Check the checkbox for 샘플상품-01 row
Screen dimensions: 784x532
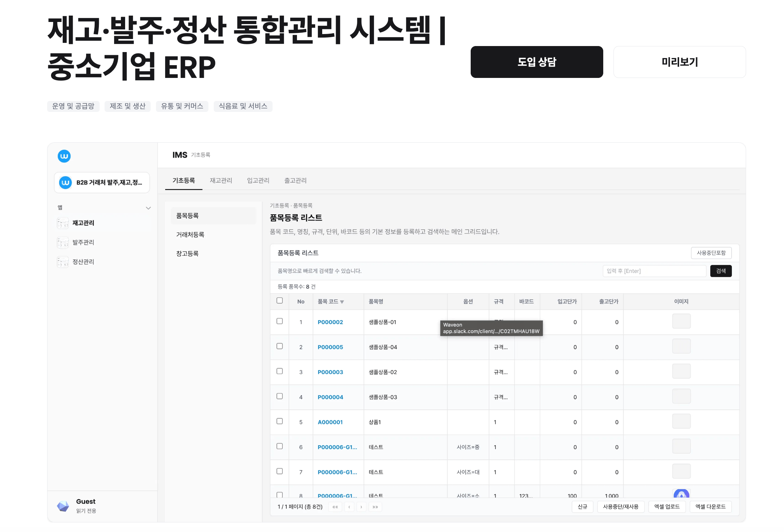tap(280, 321)
